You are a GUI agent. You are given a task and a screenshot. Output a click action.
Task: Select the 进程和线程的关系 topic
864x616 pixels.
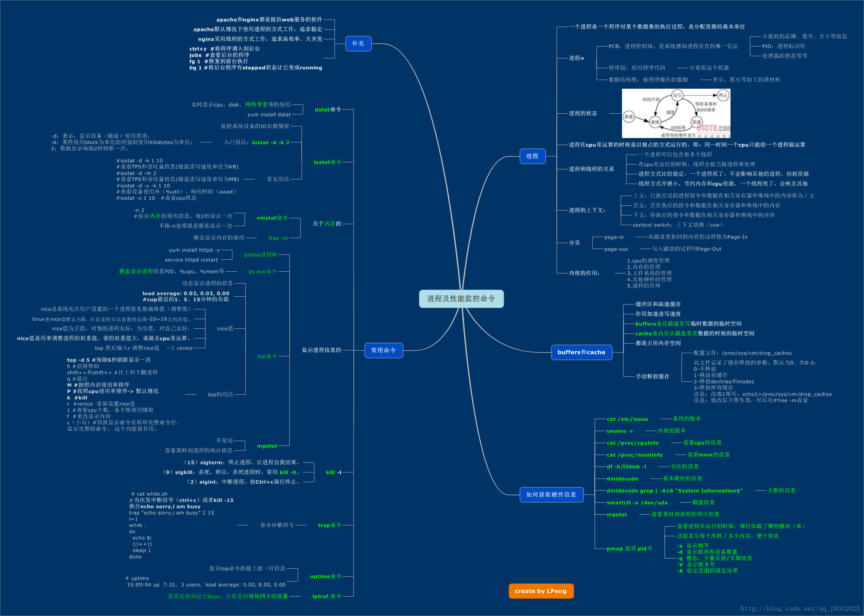click(591, 169)
